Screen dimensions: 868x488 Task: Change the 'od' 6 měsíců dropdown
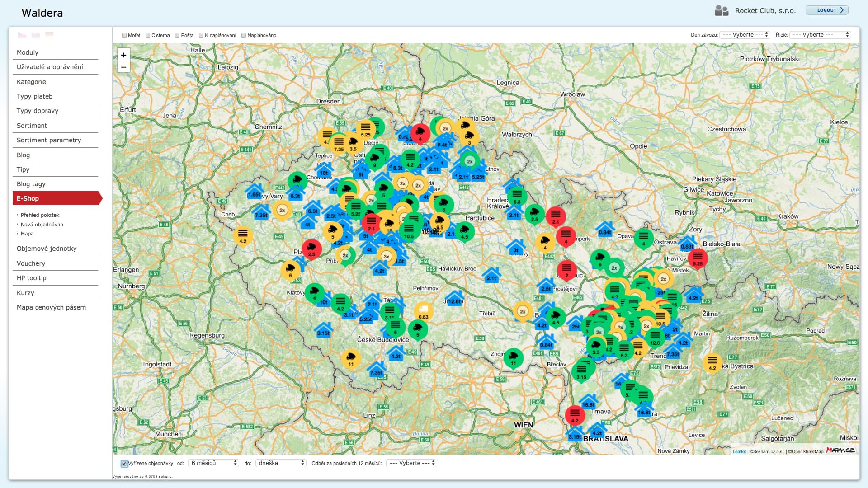pyautogui.click(x=213, y=463)
